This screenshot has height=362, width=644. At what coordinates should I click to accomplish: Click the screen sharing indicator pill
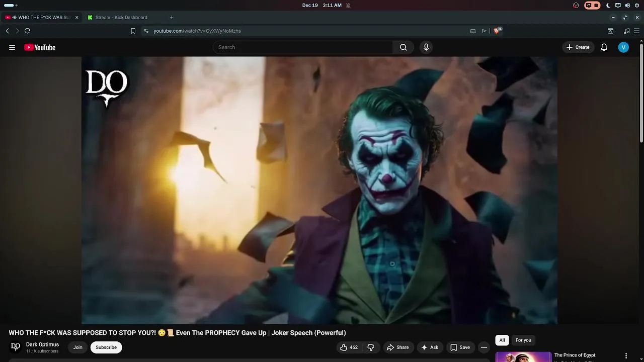tap(592, 5)
